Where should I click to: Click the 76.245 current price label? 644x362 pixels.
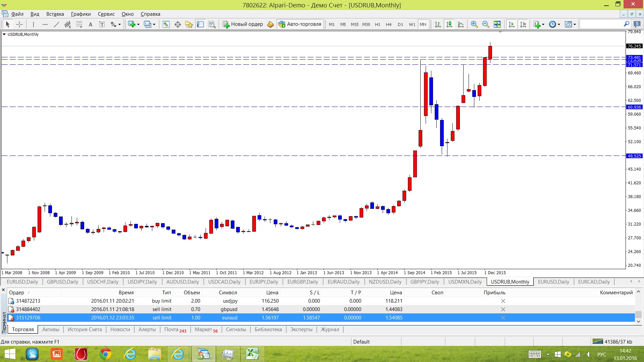[x=634, y=46]
